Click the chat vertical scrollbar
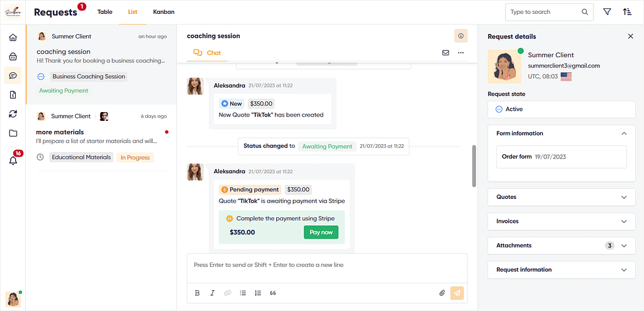This screenshot has height=311, width=644. click(x=474, y=166)
